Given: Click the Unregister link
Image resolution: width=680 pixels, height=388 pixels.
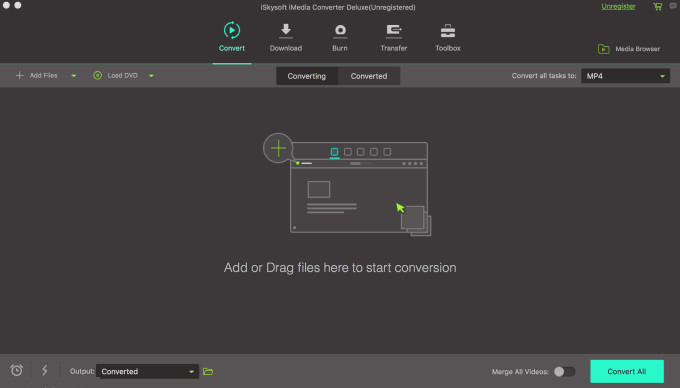Looking at the screenshot, I should pos(618,7).
